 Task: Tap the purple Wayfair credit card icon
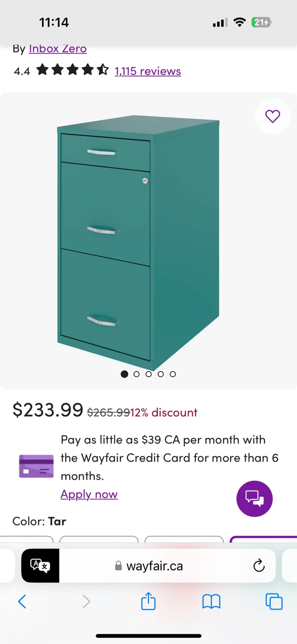36,466
